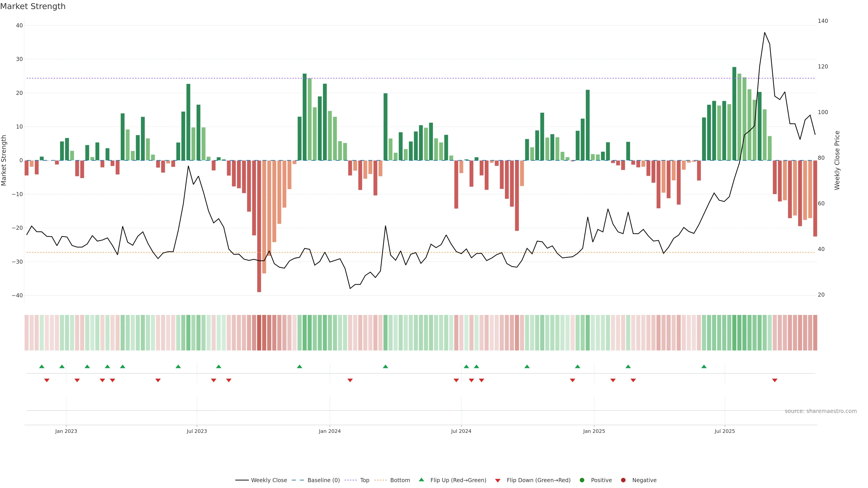The height and width of the screenshot is (488, 868).
Task: Click Flip Down red triangle legend icon
Action: [x=498, y=481]
